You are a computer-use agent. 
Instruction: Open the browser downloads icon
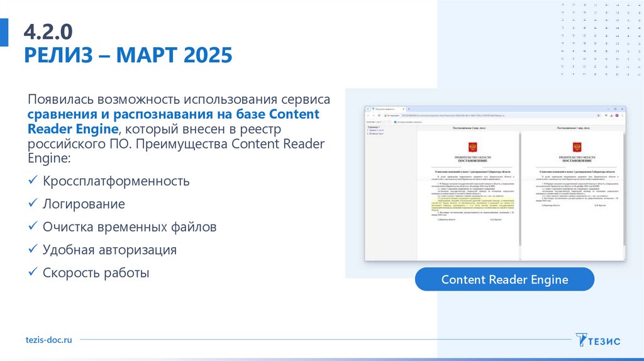tap(611, 115)
